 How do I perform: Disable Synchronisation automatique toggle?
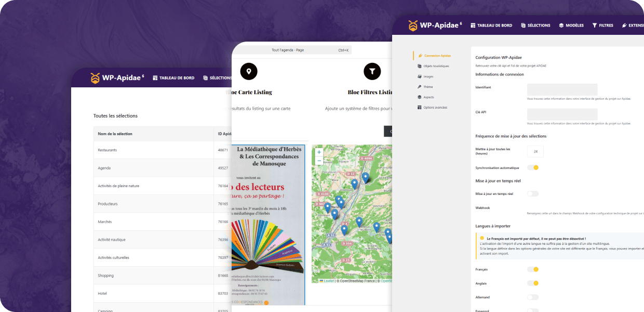click(533, 167)
